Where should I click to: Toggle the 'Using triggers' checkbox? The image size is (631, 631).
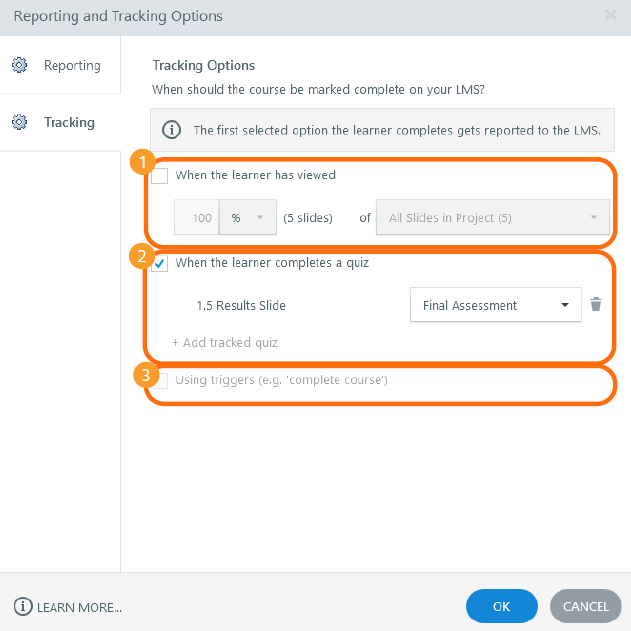tap(160, 381)
